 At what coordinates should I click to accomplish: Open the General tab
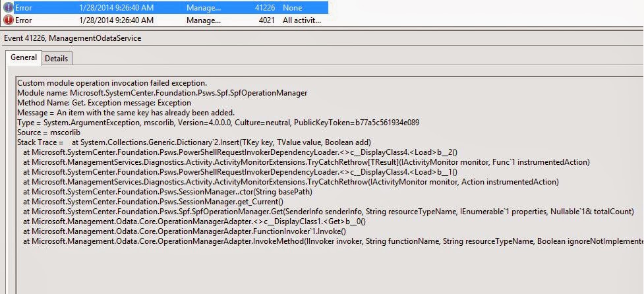[24, 57]
